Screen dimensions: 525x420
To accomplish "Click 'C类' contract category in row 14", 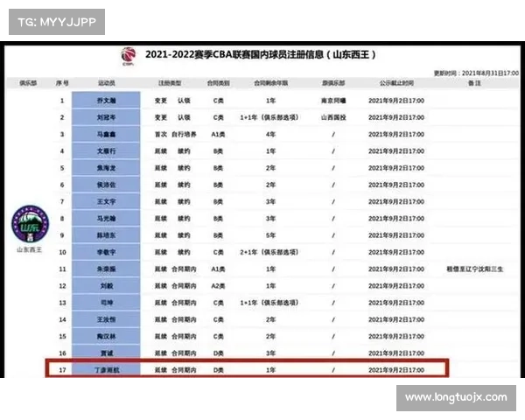I will click(218, 319).
